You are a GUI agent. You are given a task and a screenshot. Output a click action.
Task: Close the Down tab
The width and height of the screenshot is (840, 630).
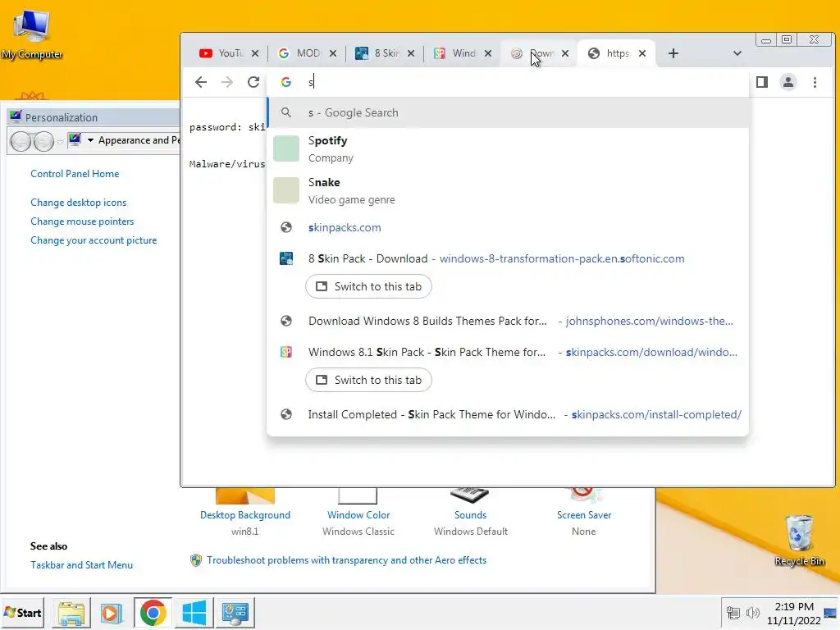(565, 53)
